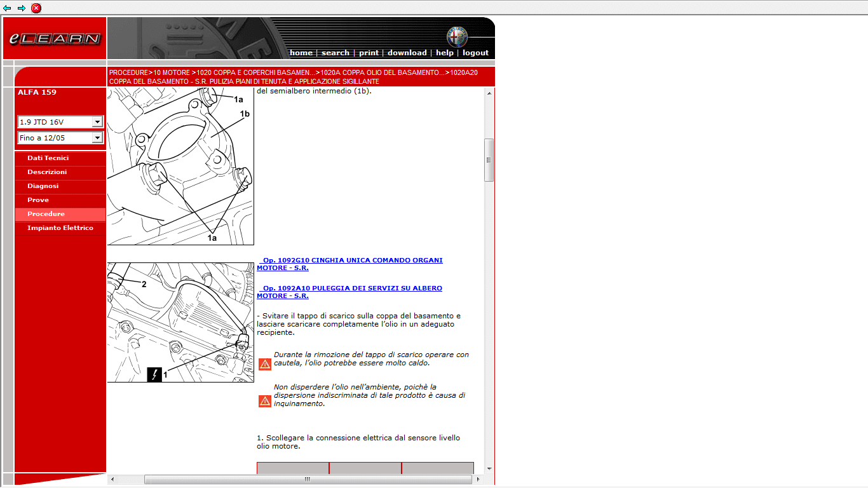
Task: Click the horizontal scrollbar thumb
Action: tap(307, 479)
